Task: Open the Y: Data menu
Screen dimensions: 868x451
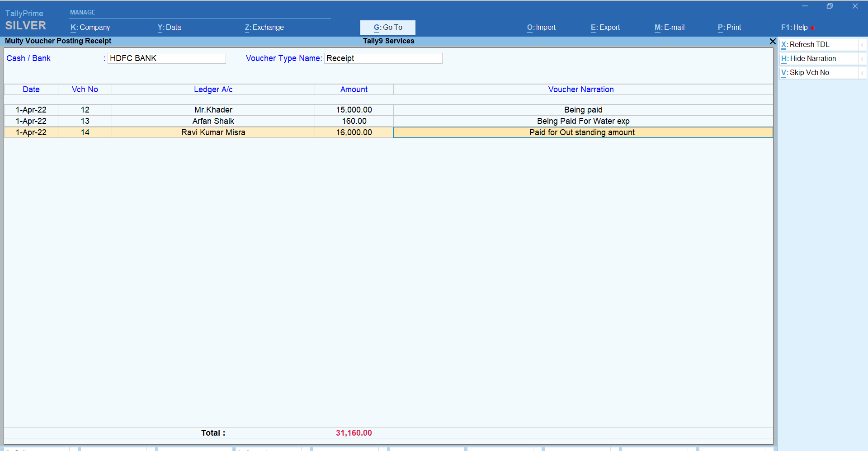Action: (x=169, y=27)
